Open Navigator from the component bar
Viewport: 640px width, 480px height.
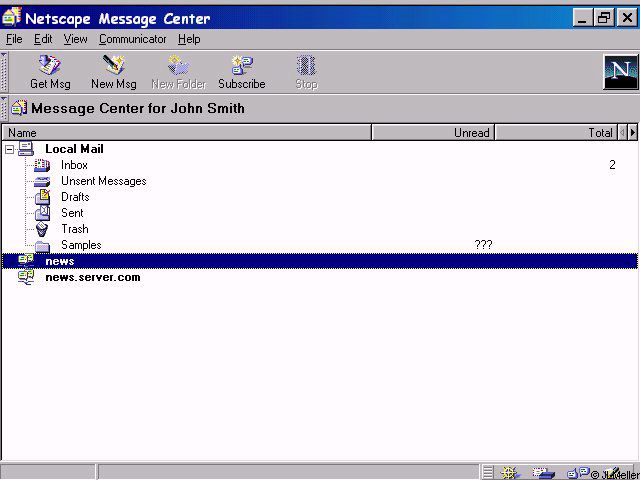[x=510, y=473]
